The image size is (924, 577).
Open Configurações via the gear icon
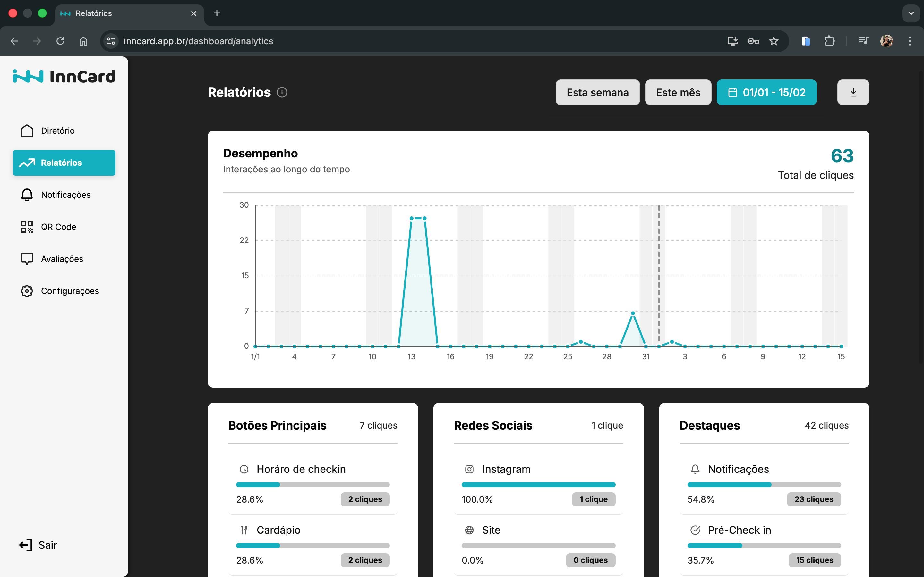[27, 291]
